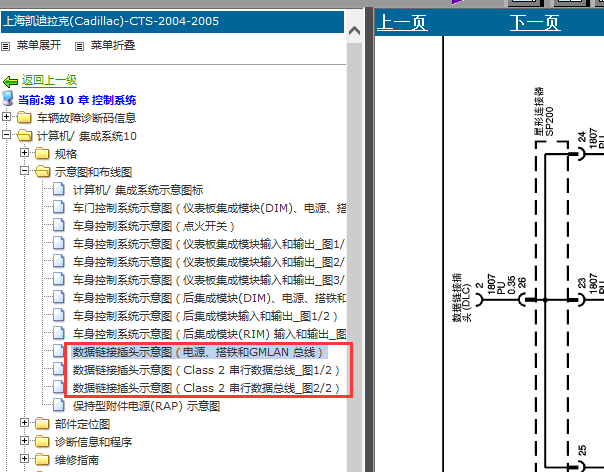Open 计算机/ 集成系统示意图标 item
This screenshot has height=472, width=604.
point(138,190)
